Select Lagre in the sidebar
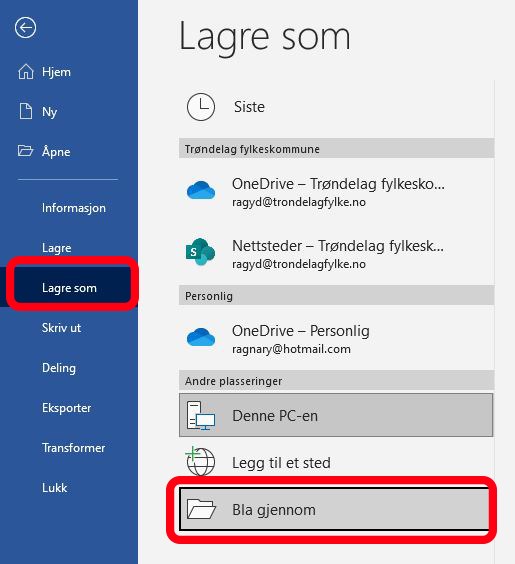515x564 pixels. (56, 248)
